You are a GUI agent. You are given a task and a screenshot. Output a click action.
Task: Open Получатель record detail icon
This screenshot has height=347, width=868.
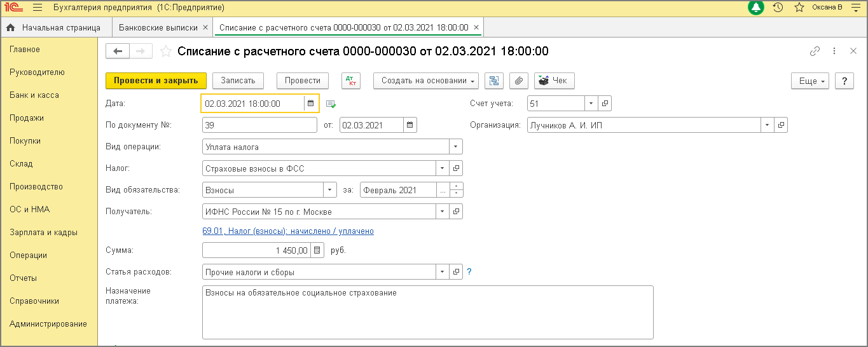pos(456,212)
